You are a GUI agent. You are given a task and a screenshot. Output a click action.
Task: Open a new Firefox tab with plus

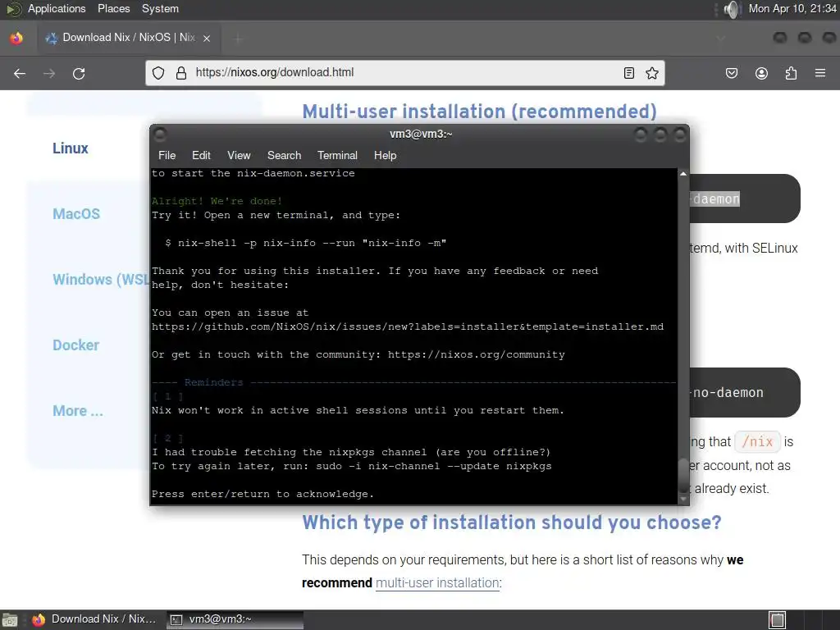[238, 38]
